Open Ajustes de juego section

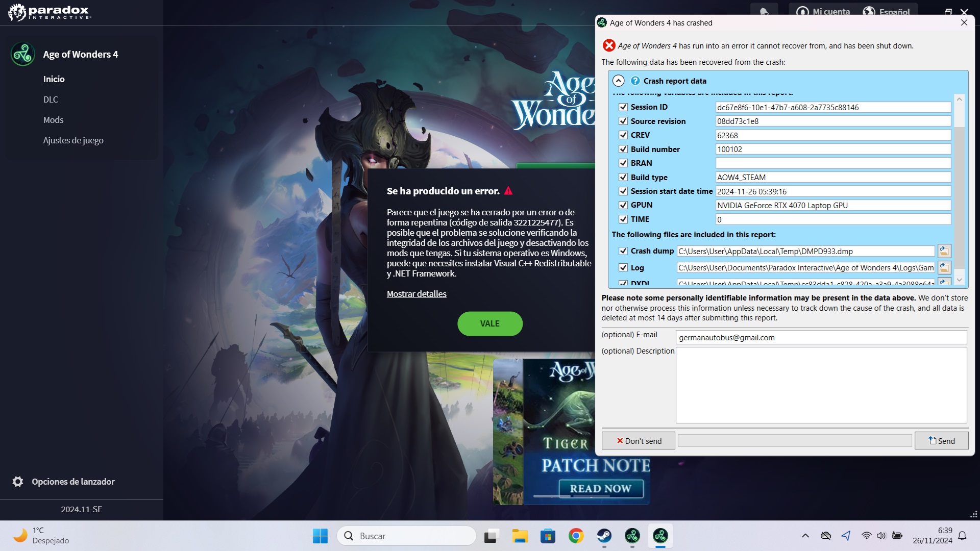(73, 140)
